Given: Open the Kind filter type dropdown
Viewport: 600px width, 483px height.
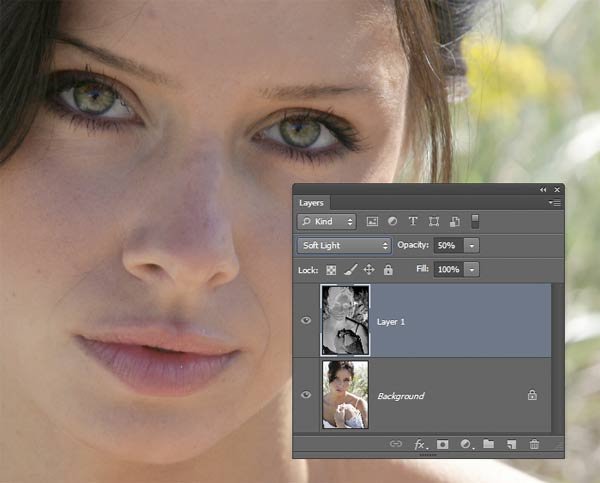Looking at the screenshot, I should pyautogui.click(x=327, y=221).
